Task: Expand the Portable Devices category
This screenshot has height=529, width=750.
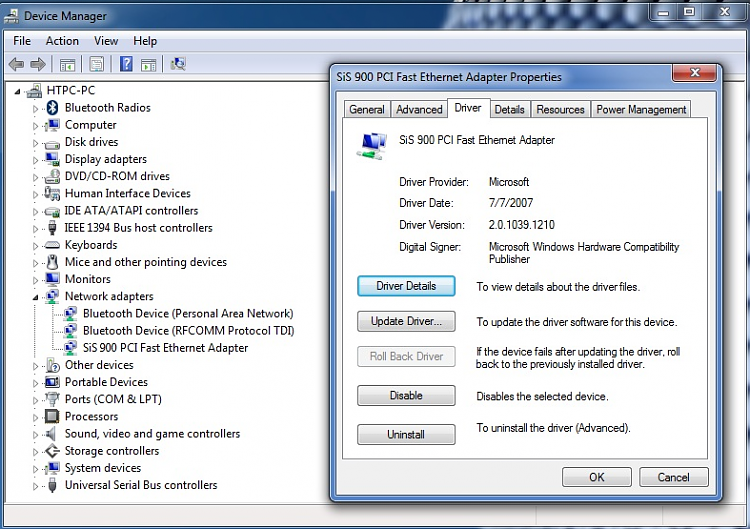Action: click(x=35, y=383)
